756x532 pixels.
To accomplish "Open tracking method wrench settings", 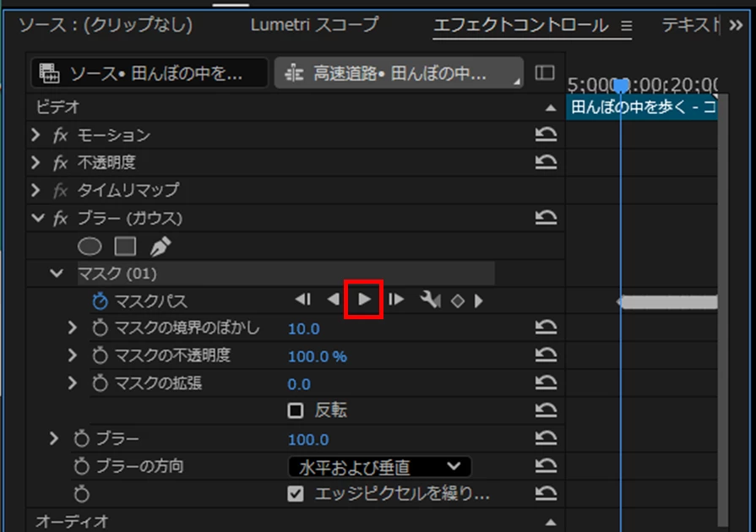I will coord(430,300).
